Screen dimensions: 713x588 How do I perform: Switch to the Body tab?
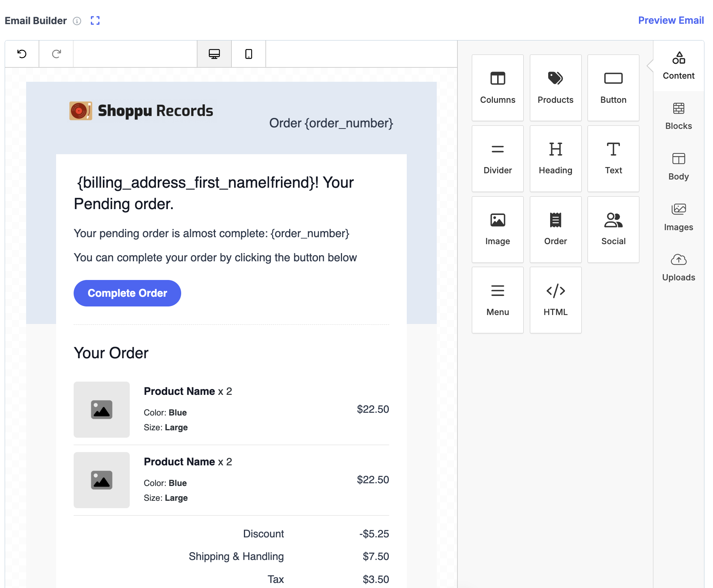coord(679,167)
